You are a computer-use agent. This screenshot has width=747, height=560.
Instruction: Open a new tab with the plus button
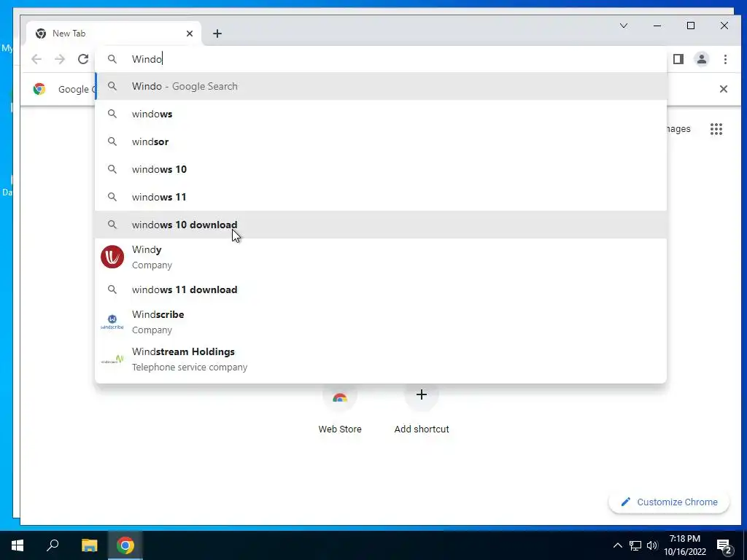click(217, 34)
